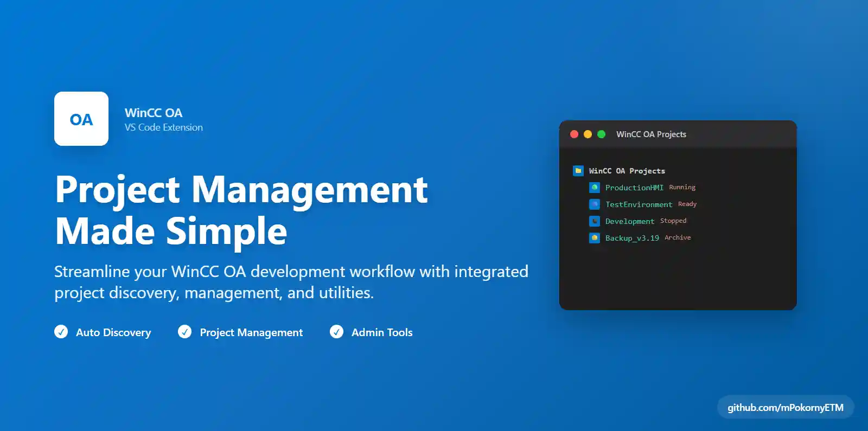Toggle the Admin Tools checkmark

(337, 331)
